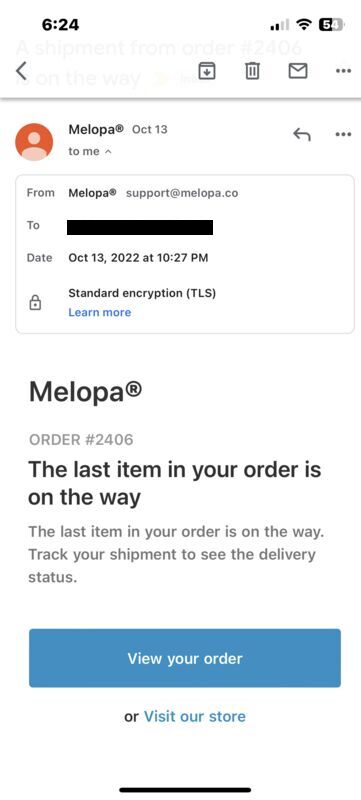
Task: Tap the back arrow to leave email
Action: coord(21,70)
